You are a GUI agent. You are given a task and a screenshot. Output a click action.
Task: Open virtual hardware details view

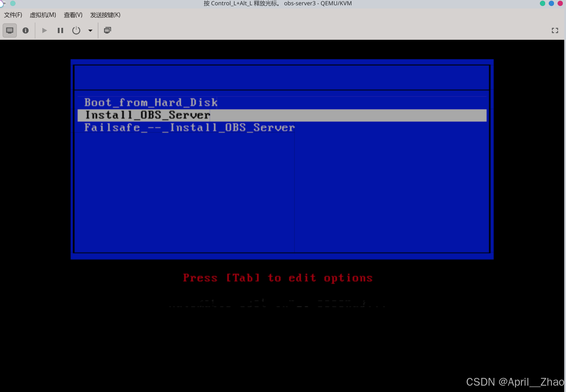pyautogui.click(x=25, y=30)
